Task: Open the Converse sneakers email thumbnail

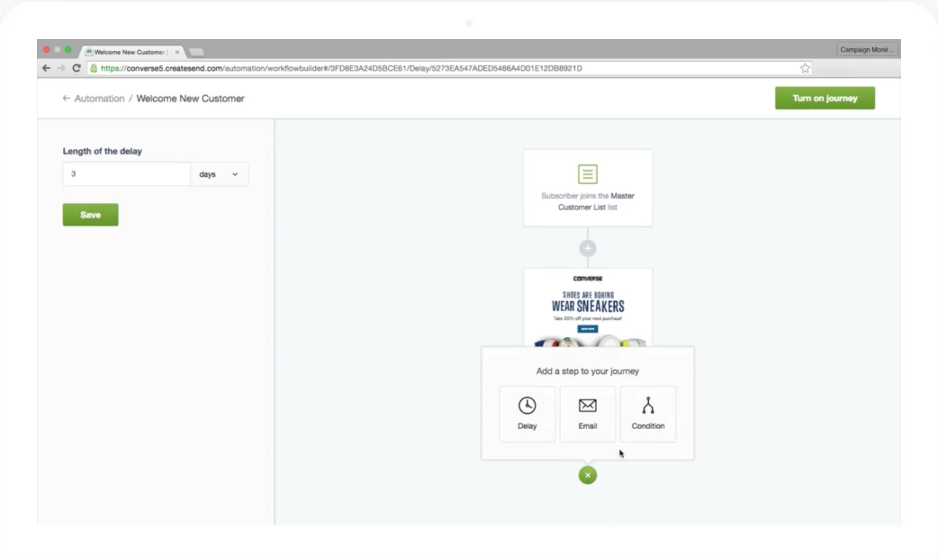Action: point(588,308)
